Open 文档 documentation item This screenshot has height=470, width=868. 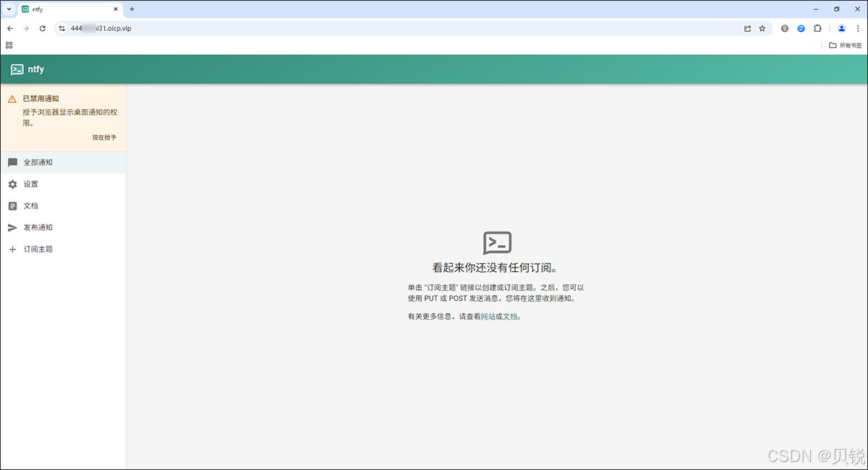tap(63, 206)
